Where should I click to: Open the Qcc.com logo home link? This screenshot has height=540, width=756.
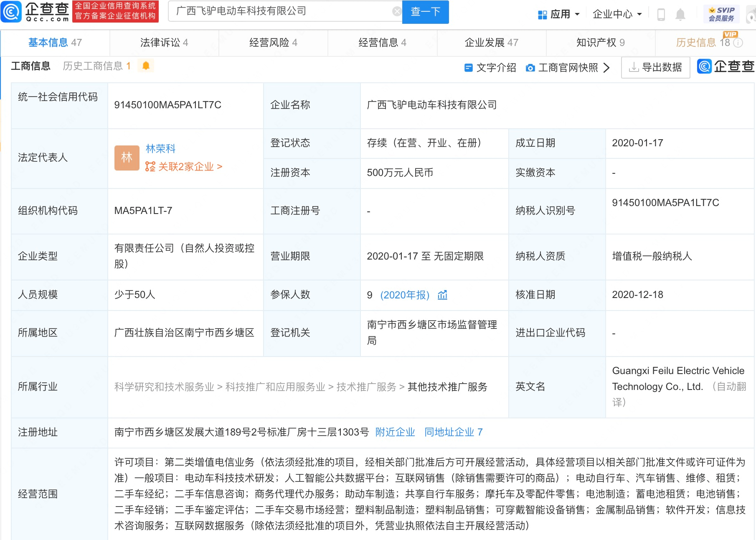tap(36, 12)
